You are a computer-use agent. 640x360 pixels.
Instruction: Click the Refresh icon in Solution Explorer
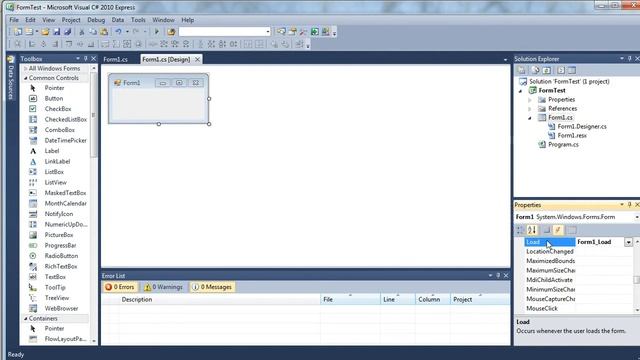click(x=547, y=70)
